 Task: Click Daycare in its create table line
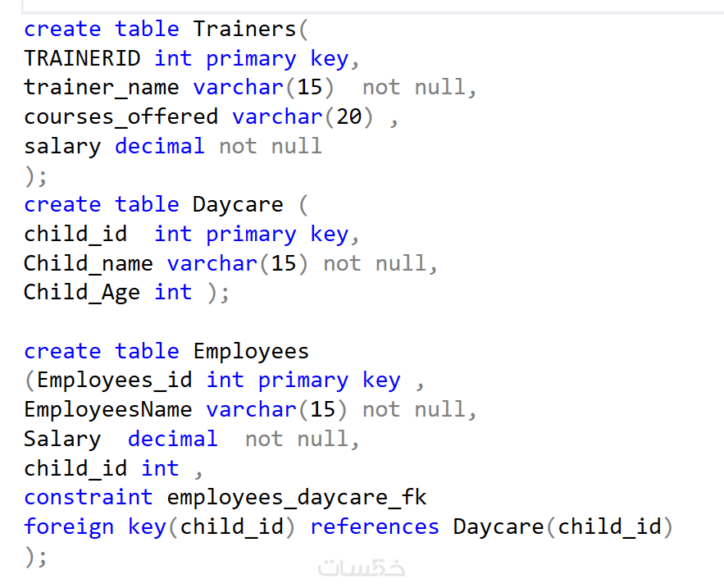[238, 205]
